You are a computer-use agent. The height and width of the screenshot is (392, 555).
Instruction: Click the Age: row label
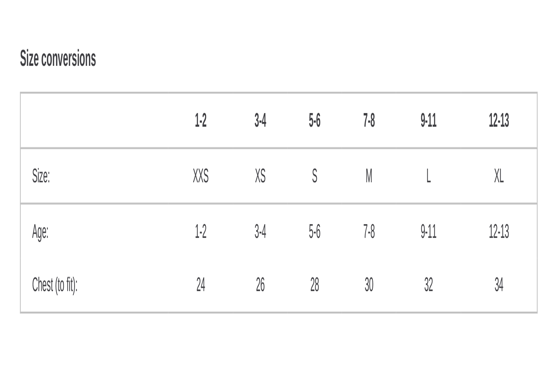pyautogui.click(x=40, y=232)
